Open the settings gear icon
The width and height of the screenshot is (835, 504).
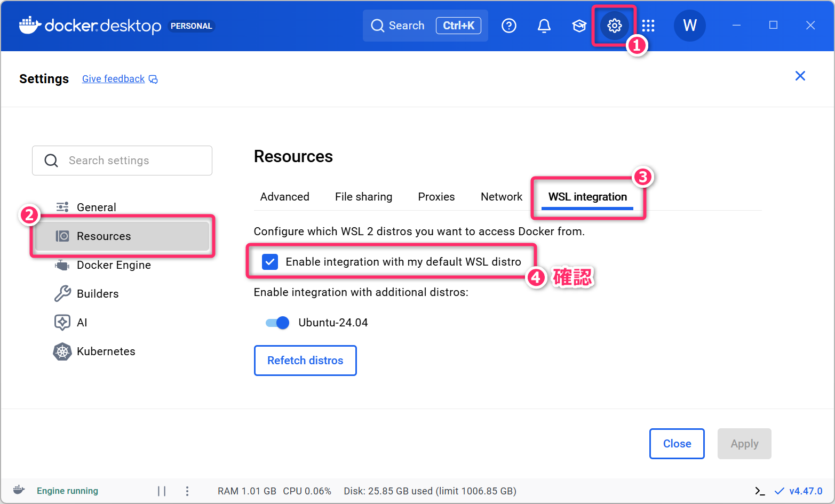(614, 26)
